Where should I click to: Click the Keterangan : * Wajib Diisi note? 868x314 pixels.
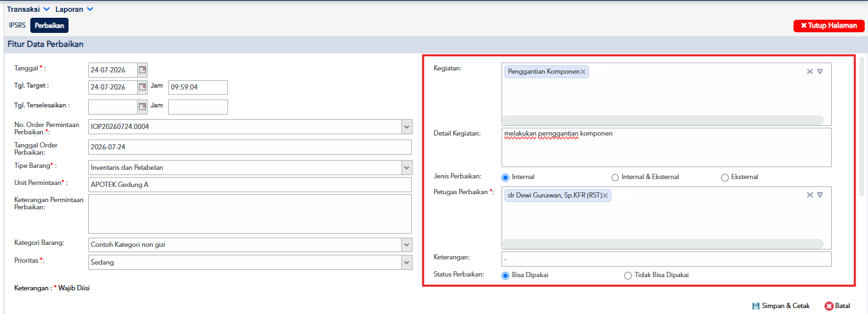click(51, 288)
